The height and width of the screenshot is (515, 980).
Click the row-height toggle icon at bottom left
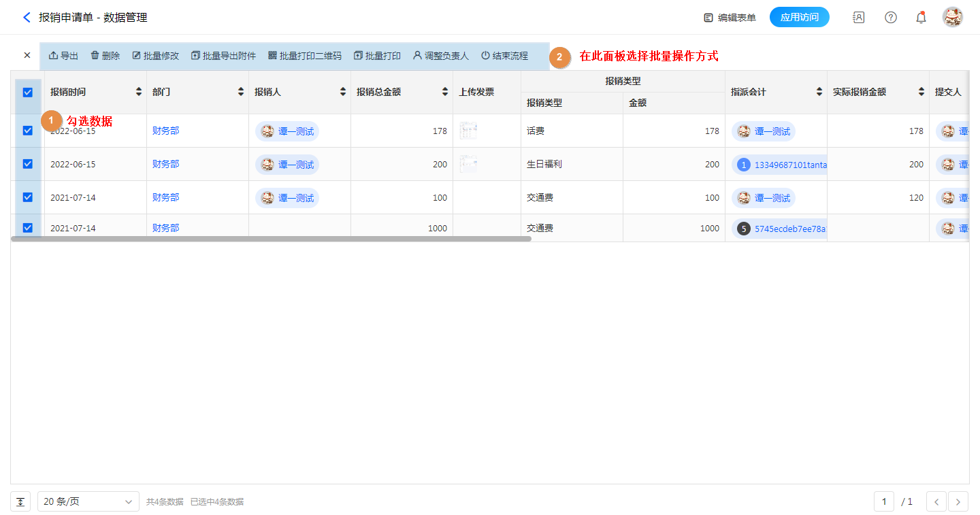point(20,502)
